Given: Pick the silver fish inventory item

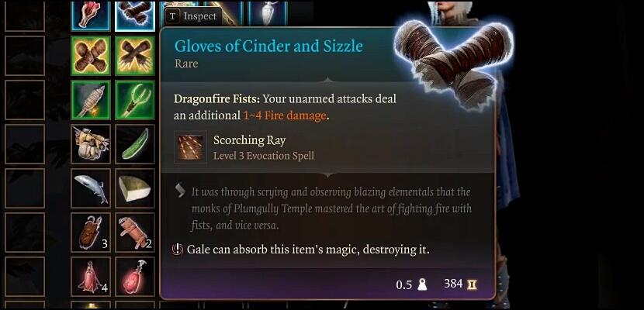Looking at the screenshot, I should tap(91, 188).
